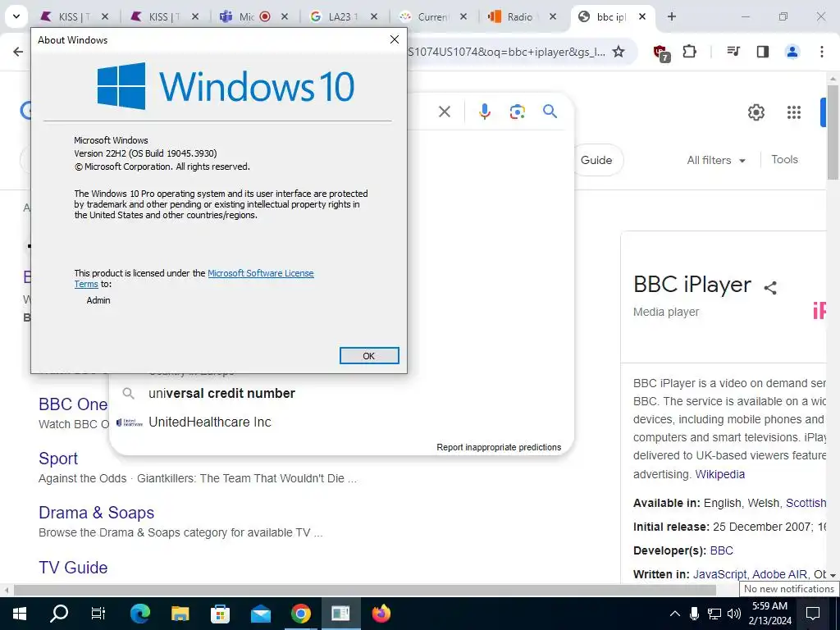Click the blue search magnifier icon
840x630 pixels.
tap(550, 112)
